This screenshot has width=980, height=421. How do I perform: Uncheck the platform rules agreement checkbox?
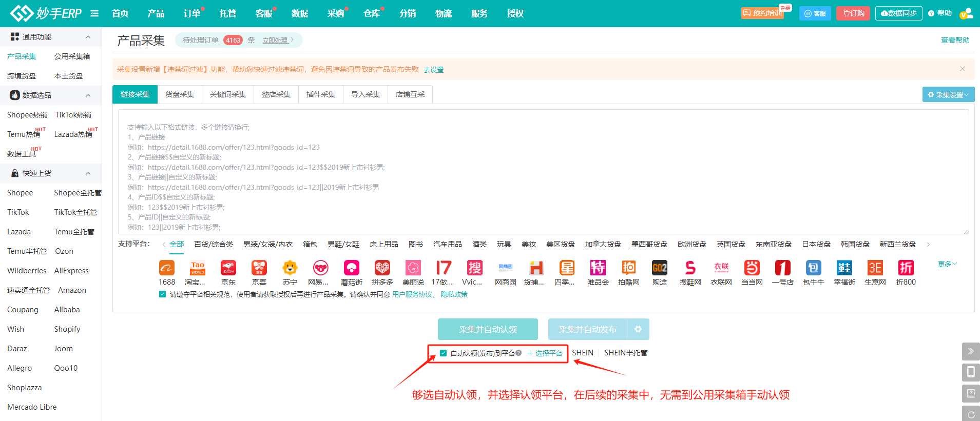pyautogui.click(x=162, y=294)
